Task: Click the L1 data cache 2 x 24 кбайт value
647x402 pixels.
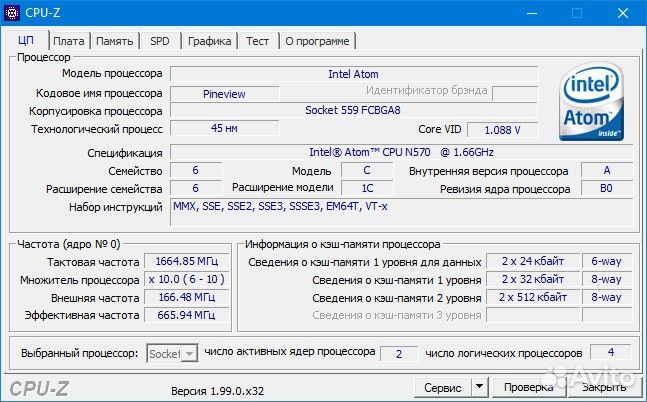Action: click(533, 261)
